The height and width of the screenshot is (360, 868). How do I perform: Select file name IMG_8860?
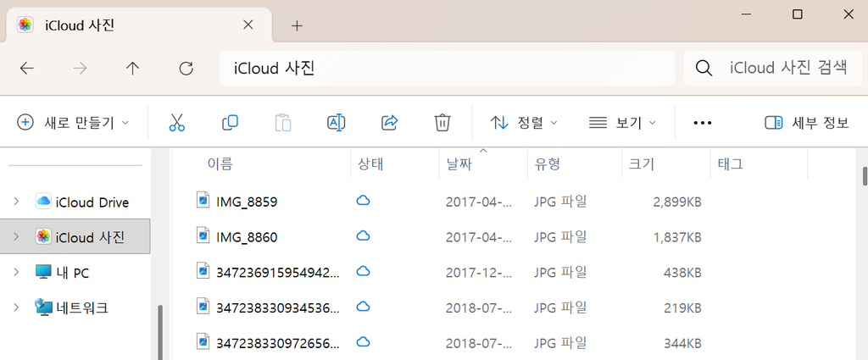click(x=247, y=237)
